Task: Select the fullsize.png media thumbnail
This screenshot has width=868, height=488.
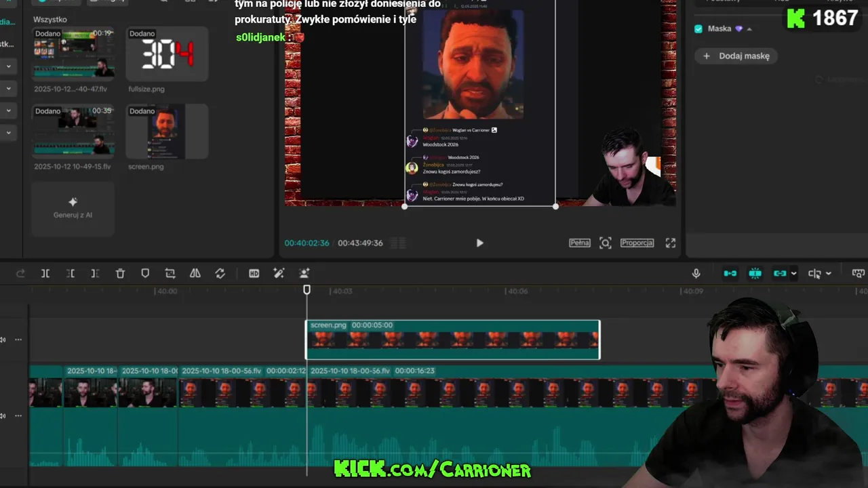Action: point(167,54)
